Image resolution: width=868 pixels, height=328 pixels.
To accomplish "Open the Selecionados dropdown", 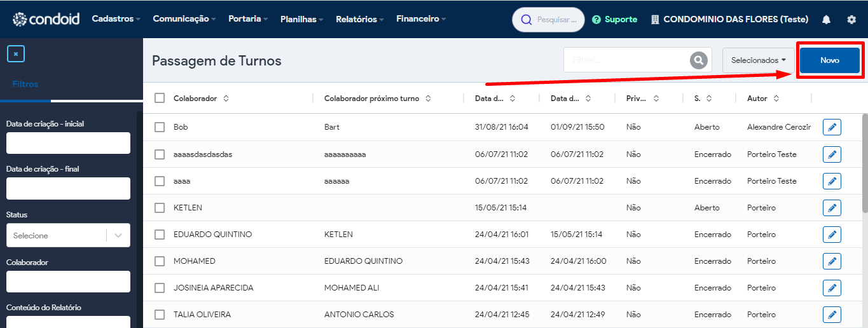I will tap(758, 60).
